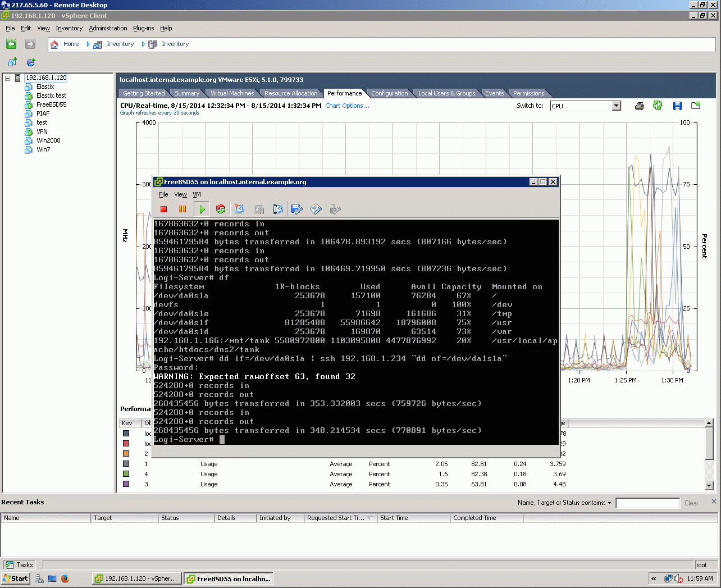The width and height of the screenshot is (721, 588).
Task: Click the Windows Start button
Action: tap(15, 578)
